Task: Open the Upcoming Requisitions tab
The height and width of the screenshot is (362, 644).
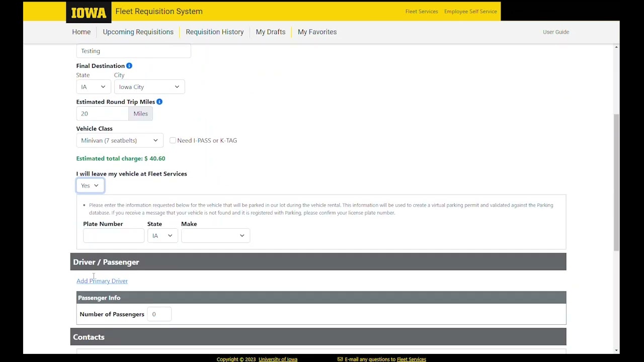Action: 138,32
